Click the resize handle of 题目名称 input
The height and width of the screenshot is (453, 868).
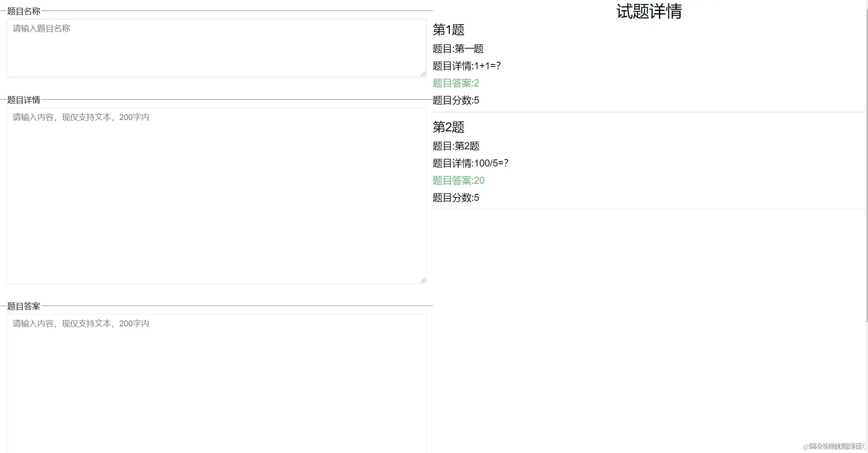423,73
